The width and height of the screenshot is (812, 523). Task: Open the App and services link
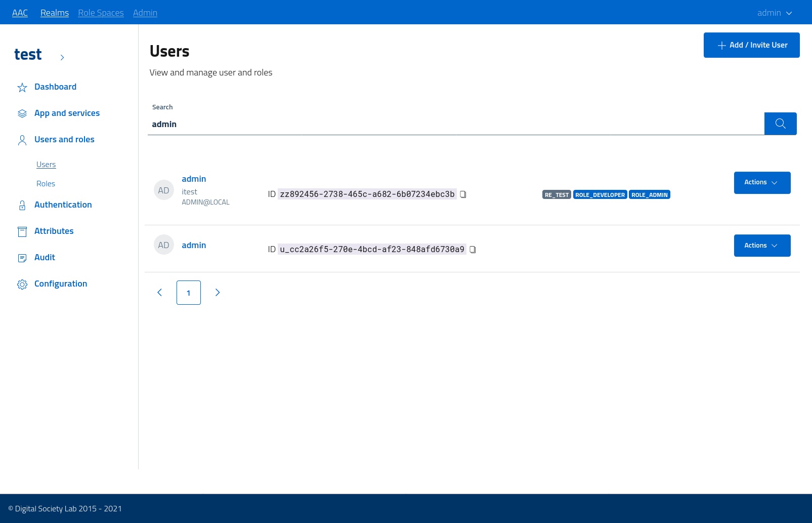67,113
